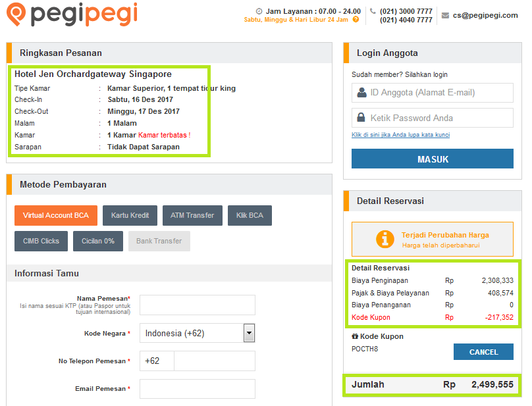The width and height of the screenshot is (532, 406).
Task: Click the clock icon beside Jam Layanan
Action: 259,11
